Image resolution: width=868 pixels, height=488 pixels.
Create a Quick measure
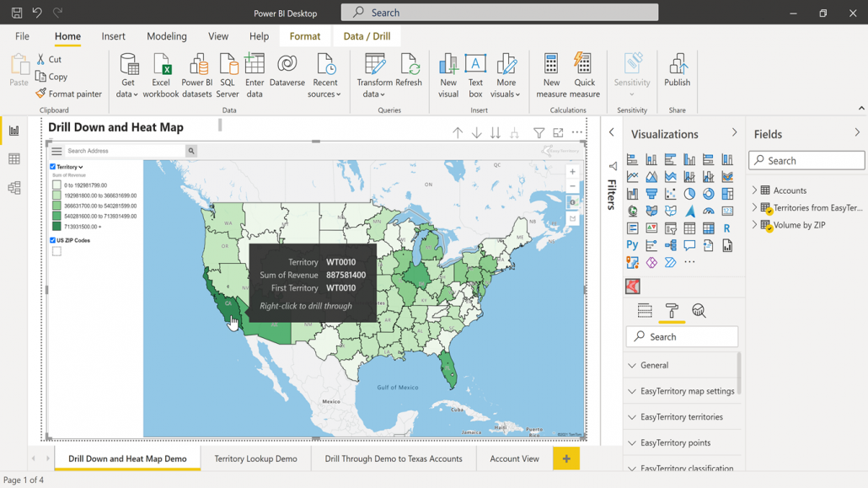click(x=585, y=76)
